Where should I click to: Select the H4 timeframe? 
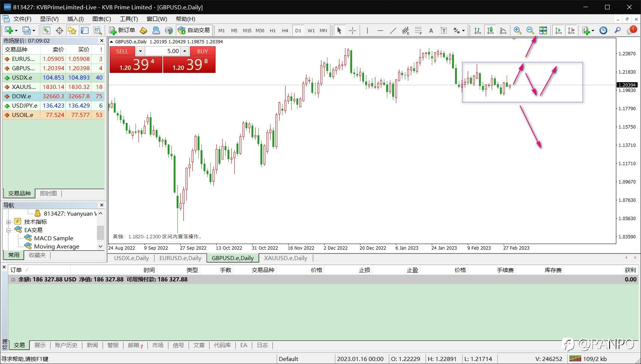(x=285, y=30)
